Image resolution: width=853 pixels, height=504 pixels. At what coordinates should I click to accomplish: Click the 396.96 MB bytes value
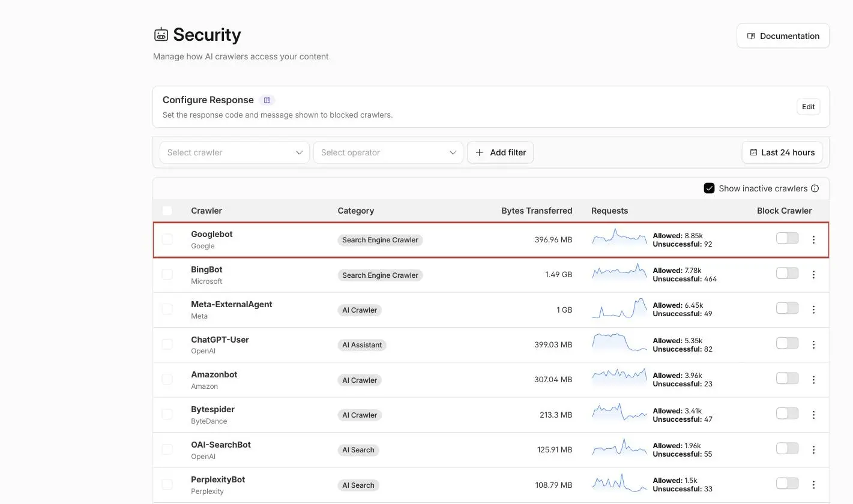(x=553, y=239)
